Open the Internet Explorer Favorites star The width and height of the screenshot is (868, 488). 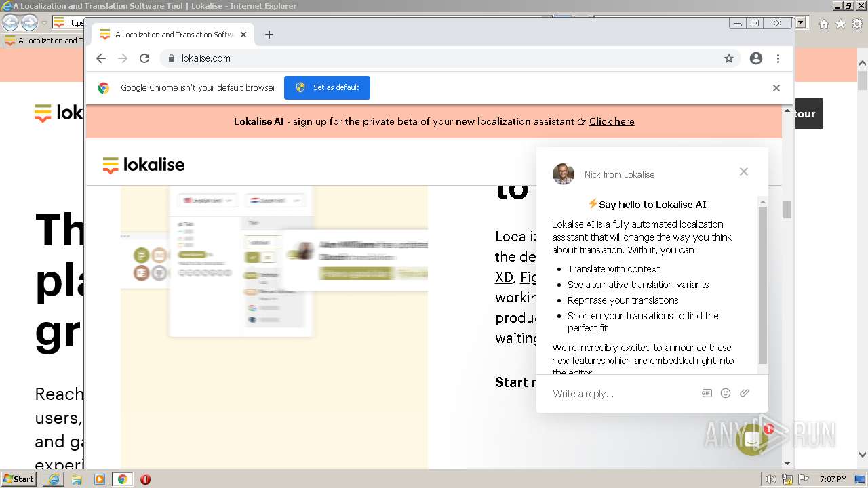[x=840, y=24]
